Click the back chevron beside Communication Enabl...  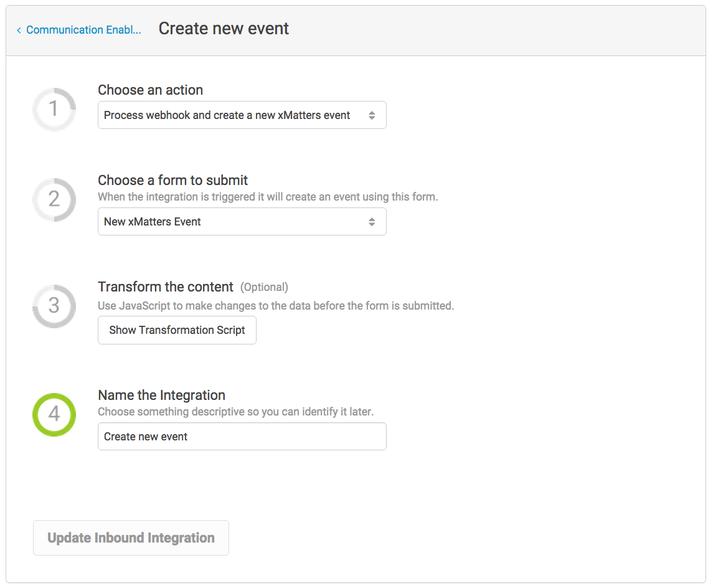point(19,31)
